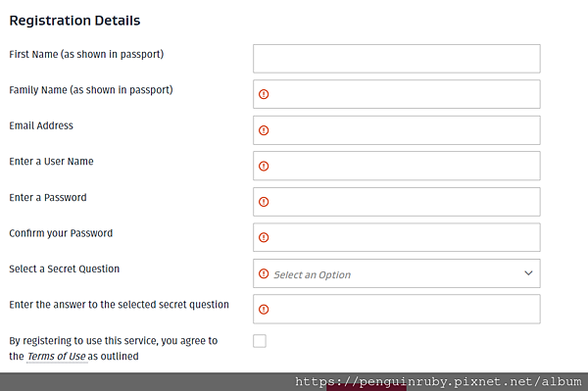Image resolution: width=588 pixels, height=391 pixels.
Task: Focus the First Name input field
Action: pos(397,59)
